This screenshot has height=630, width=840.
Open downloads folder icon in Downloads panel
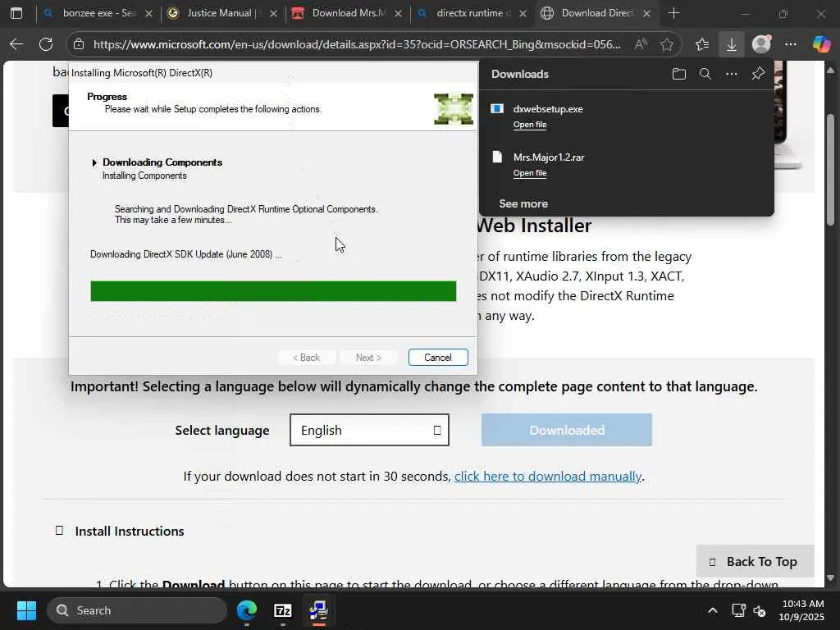pos(678,74)
